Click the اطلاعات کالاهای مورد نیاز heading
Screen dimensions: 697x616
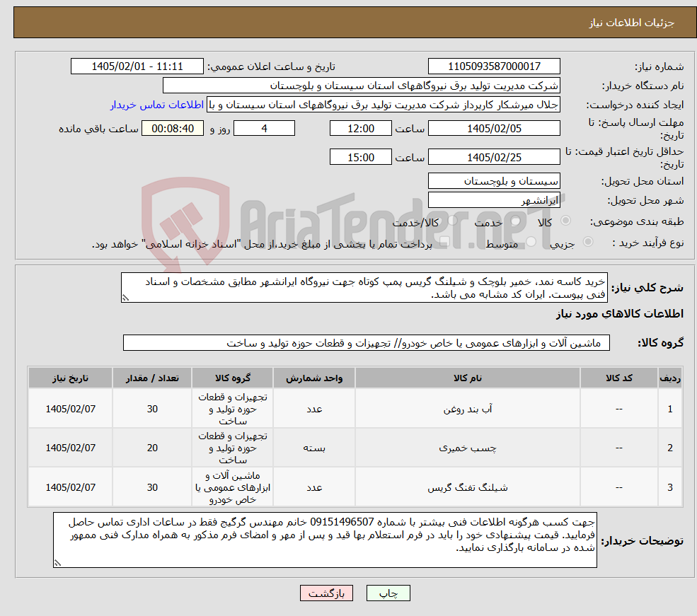pyautogui.click(x=620, y=314)
